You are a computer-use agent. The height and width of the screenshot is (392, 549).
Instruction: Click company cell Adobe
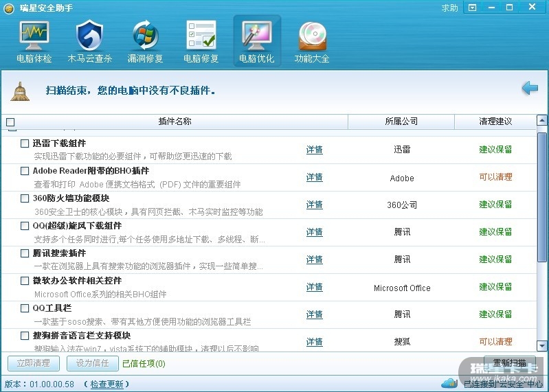(x=402, y=178)
